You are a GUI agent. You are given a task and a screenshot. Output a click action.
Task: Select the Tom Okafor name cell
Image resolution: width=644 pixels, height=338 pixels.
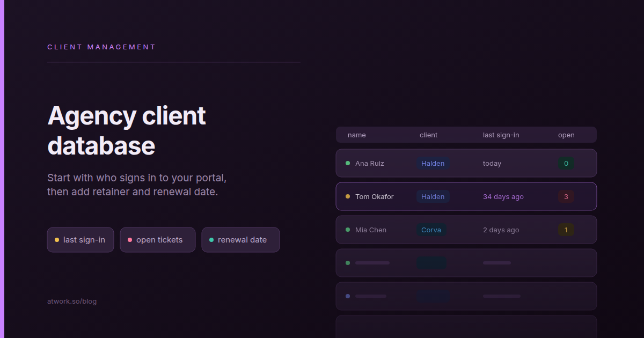pos(375,197)
